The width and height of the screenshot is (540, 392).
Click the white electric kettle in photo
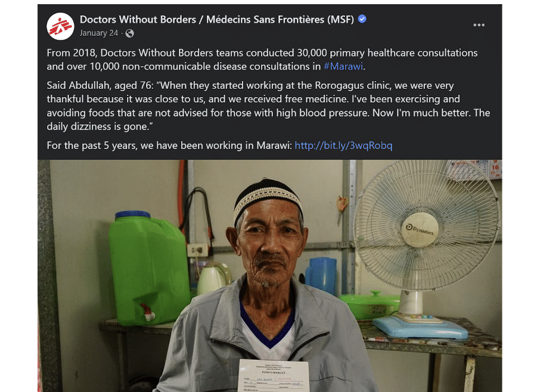coord(213,278)
